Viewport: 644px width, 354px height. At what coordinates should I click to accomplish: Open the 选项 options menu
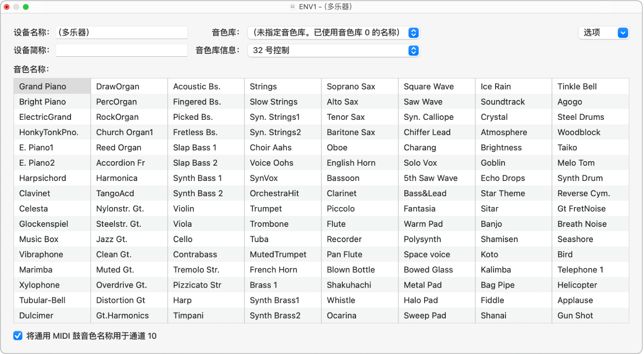point(603,33)
